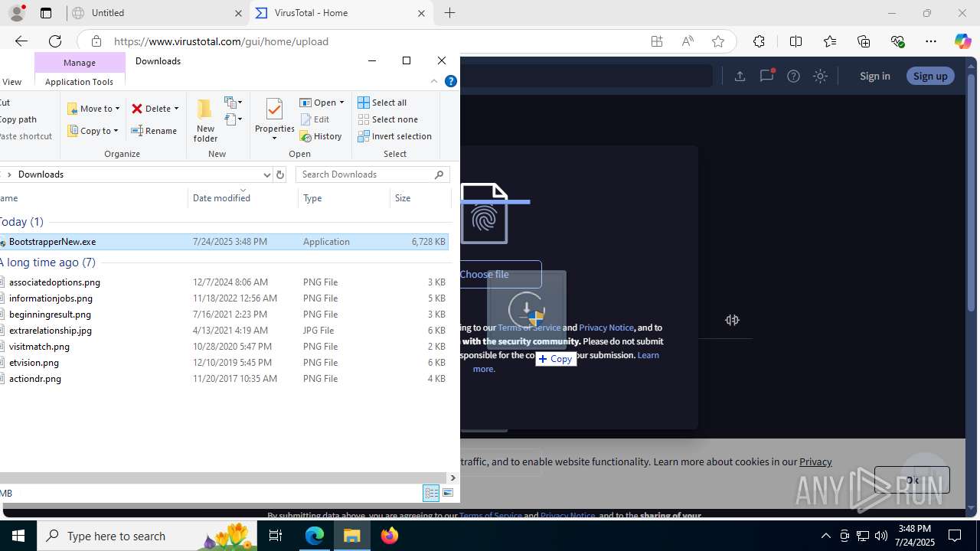Click Edit in the Open group

pyautogui.click(x=315, y=119)
